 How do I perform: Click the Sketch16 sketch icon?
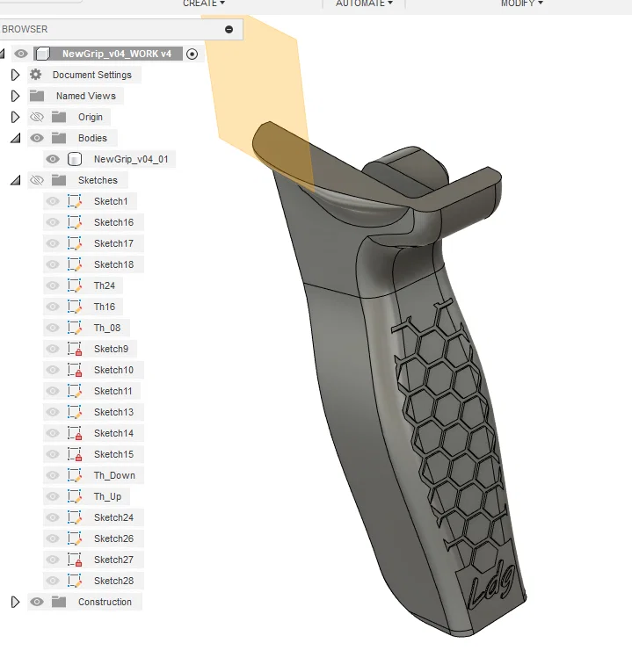coord(75,222)
